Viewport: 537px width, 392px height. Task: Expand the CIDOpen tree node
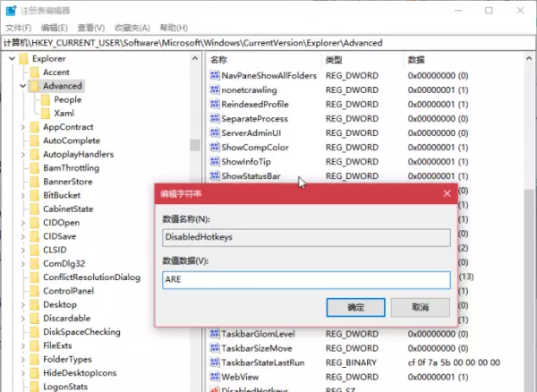coord(23,223)
